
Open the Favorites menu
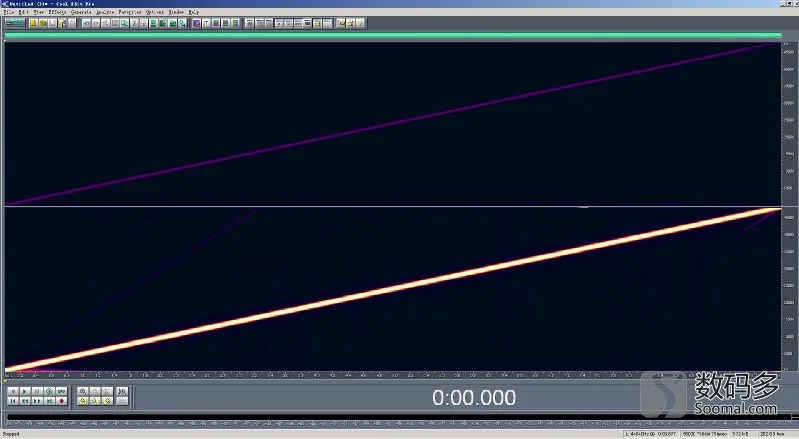[129, 12]
